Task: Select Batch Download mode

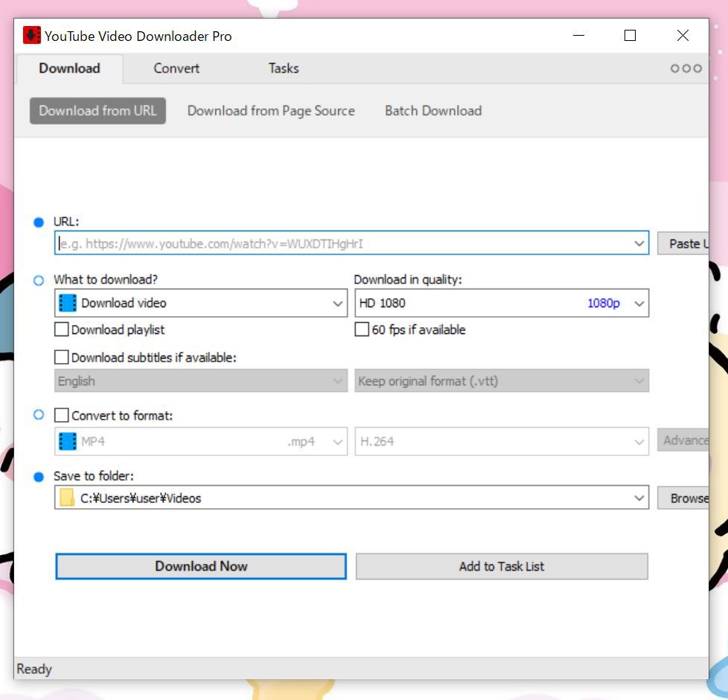Action: [433, 111]
